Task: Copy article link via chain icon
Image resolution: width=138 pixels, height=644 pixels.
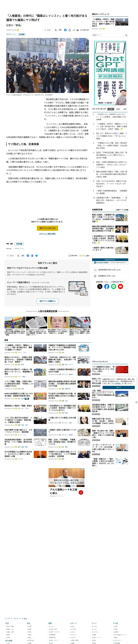Action: tap(74, 30)
